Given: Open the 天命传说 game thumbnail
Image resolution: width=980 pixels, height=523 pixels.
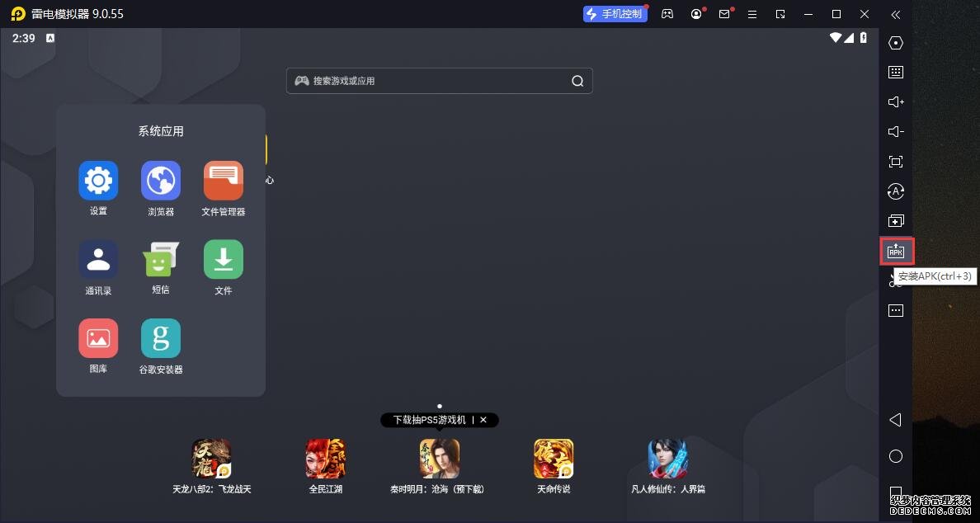Looking at the screenshot, I should click(554, 459).
